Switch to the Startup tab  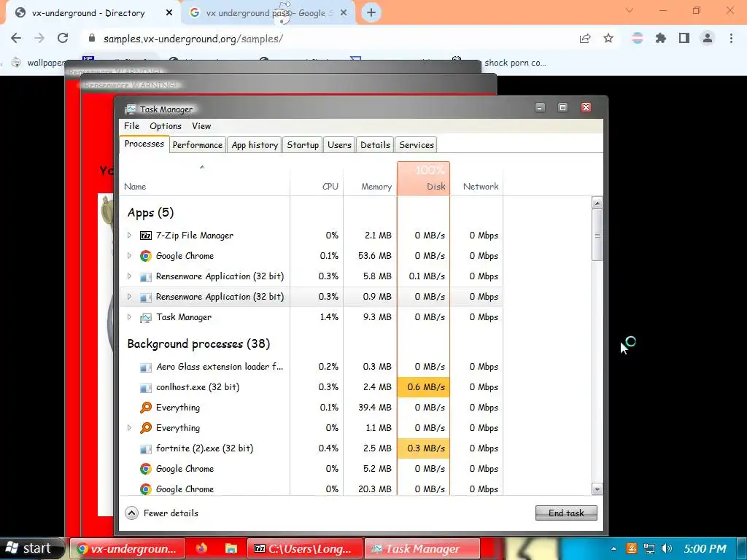point(303,145)
